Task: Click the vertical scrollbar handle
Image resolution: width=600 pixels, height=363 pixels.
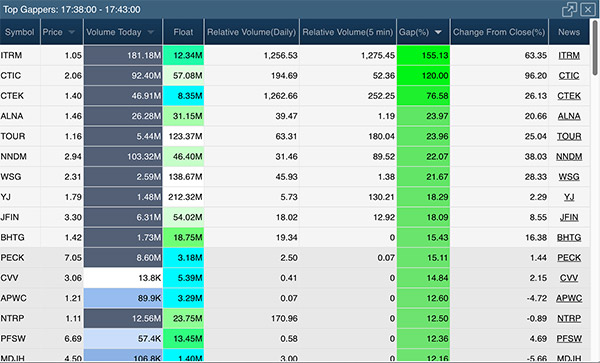Action: [595, 47]
